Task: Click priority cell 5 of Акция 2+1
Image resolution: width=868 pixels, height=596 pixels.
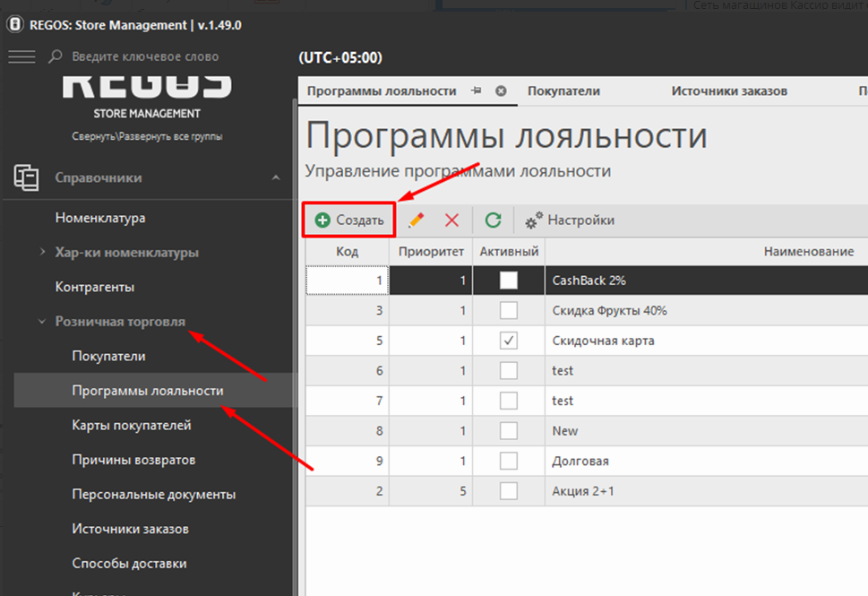Action: click(431, 491)
